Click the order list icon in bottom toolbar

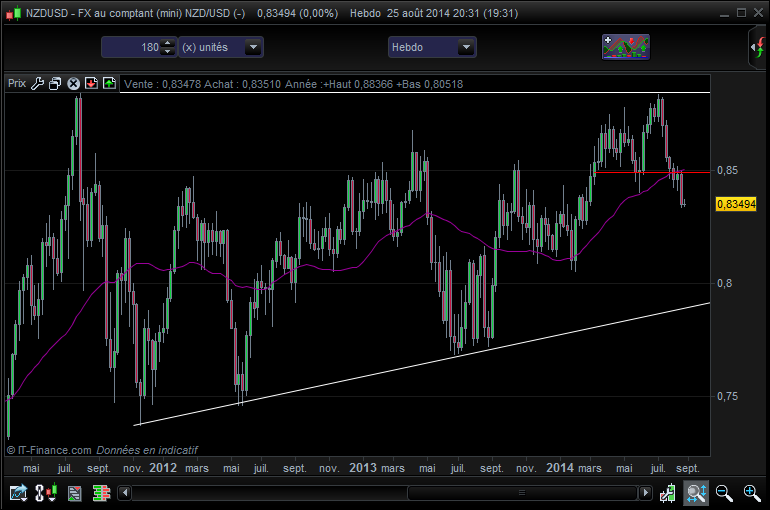[x=75, y=493]
